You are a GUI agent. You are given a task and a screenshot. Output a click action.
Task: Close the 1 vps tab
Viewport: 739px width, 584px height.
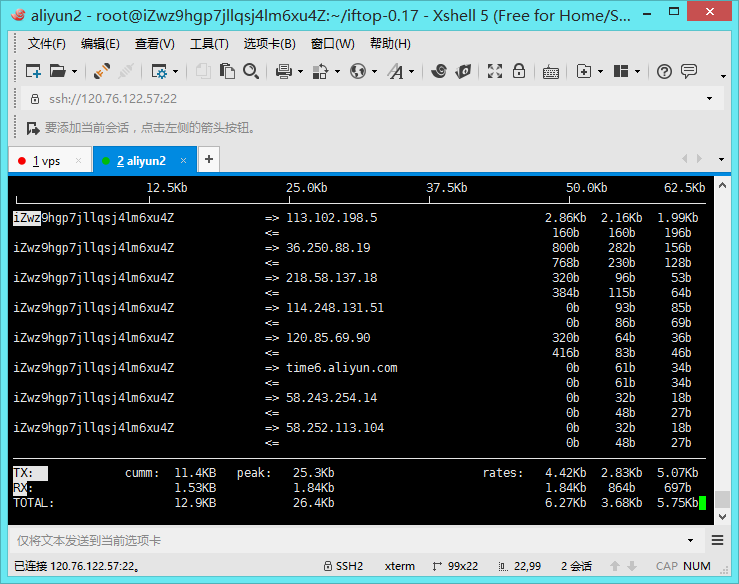pyautogui.click(x=78, y=161)
